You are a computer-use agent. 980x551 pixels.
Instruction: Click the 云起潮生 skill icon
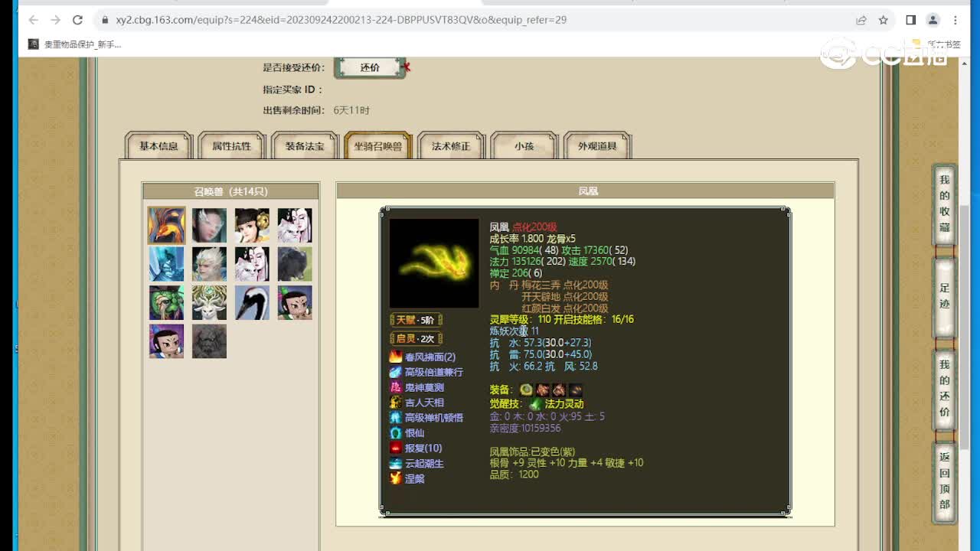396,464
